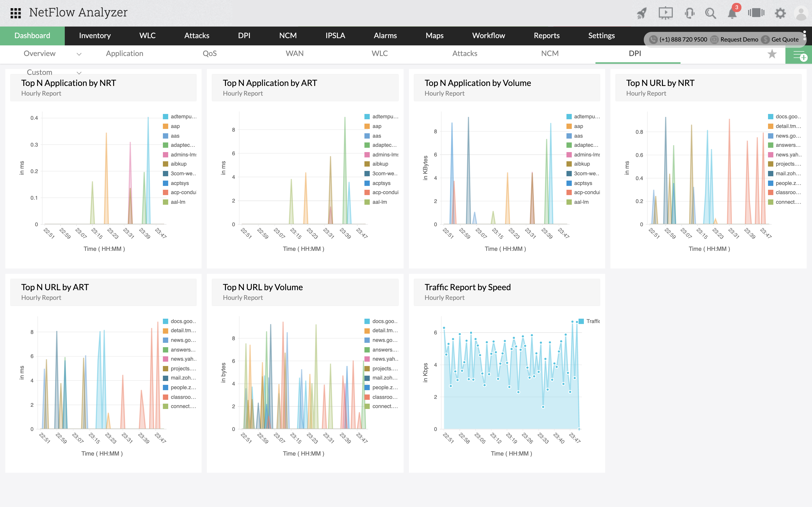Expand the Custom dropdown chevron
Viewport: 812px width, 507px height.
click(x=79, y=73)
